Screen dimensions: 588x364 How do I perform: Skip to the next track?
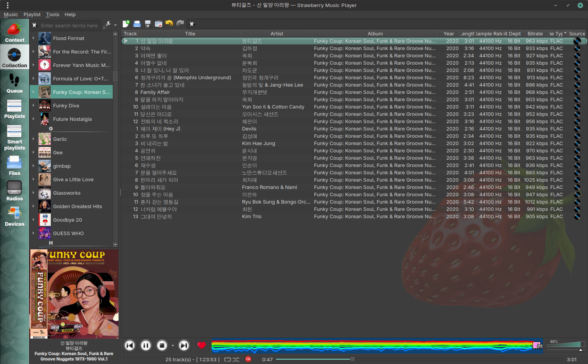tap(184, 346)
